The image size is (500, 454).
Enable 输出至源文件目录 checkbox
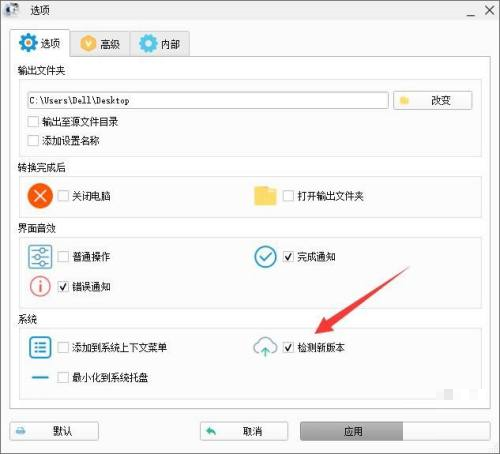pos(33,122)
